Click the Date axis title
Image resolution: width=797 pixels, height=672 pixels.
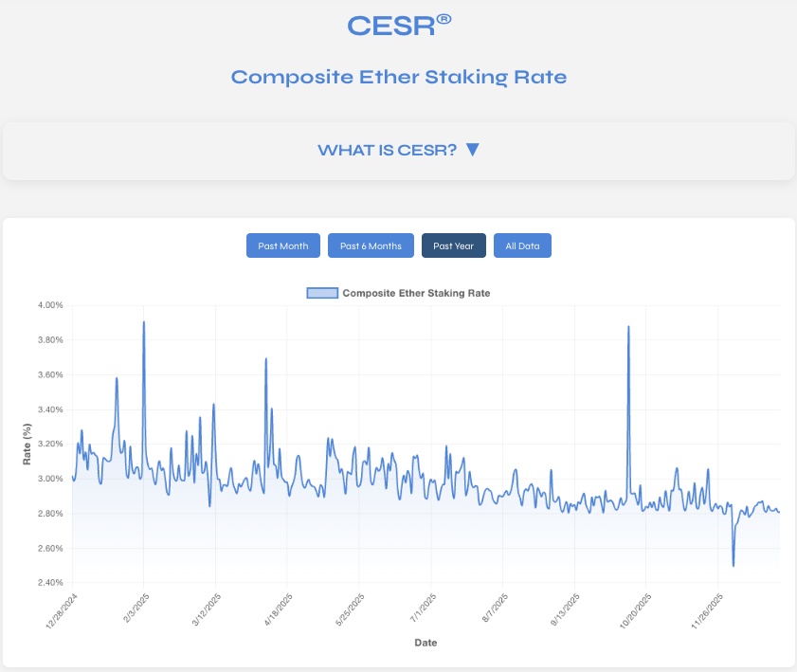point(426,643)
